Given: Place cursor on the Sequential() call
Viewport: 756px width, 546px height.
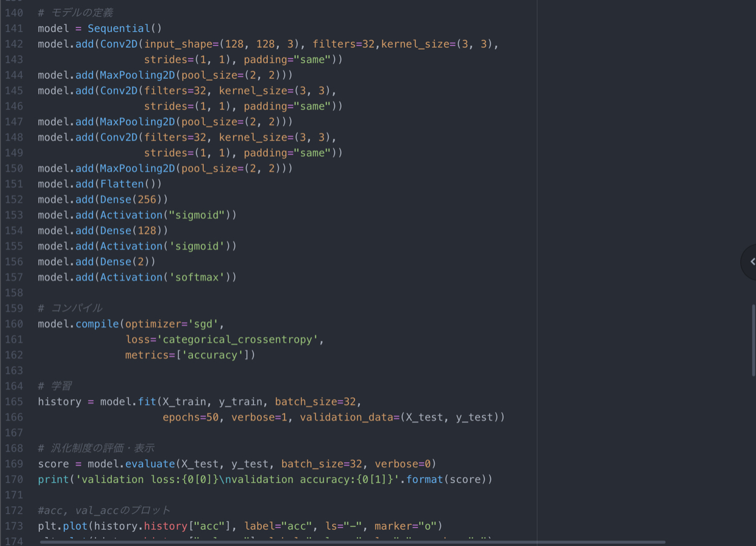Looking at the screenshot, I should coord(124,28).
